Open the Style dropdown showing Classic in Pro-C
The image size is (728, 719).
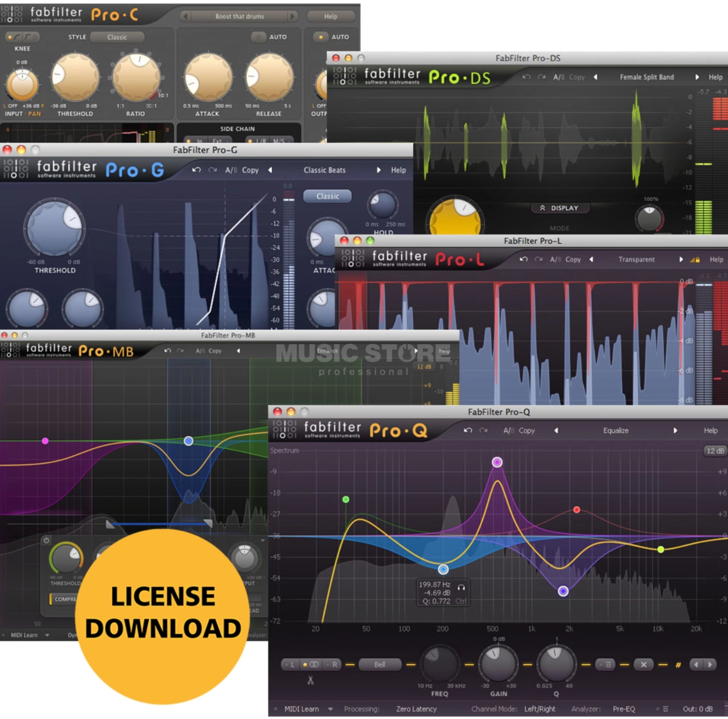pyautogui.click(x=117, y=37)
